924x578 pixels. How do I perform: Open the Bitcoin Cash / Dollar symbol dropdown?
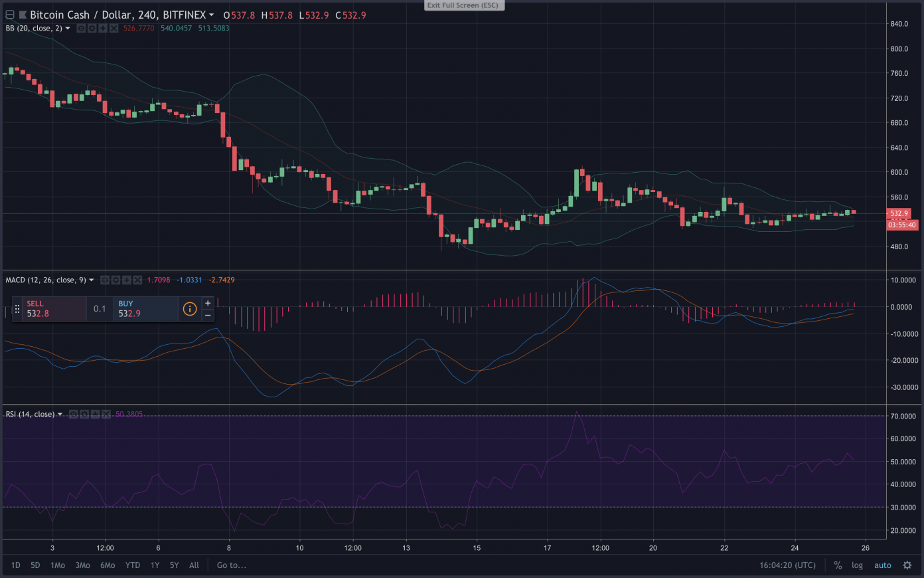pyautogui.click(x=211, y=15)
